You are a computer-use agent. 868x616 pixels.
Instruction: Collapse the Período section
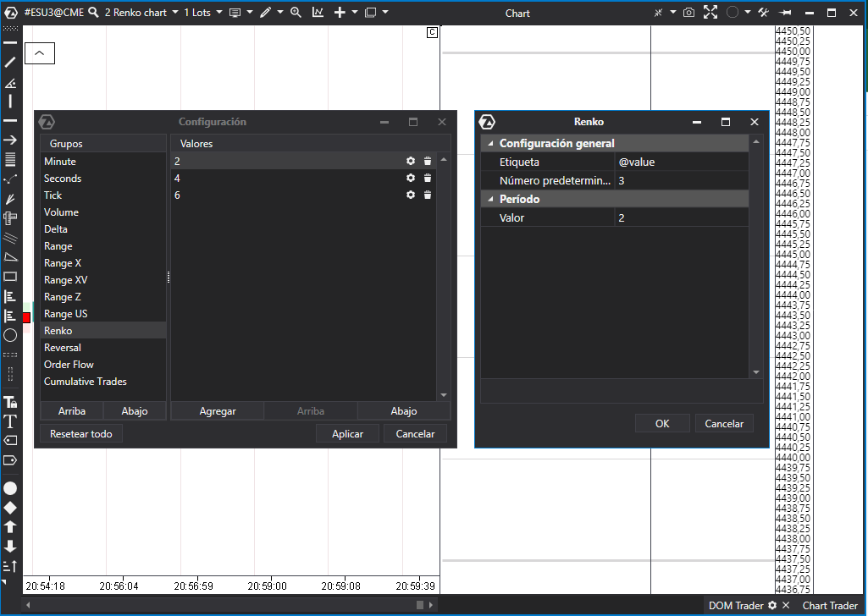(x=489, y=200)
